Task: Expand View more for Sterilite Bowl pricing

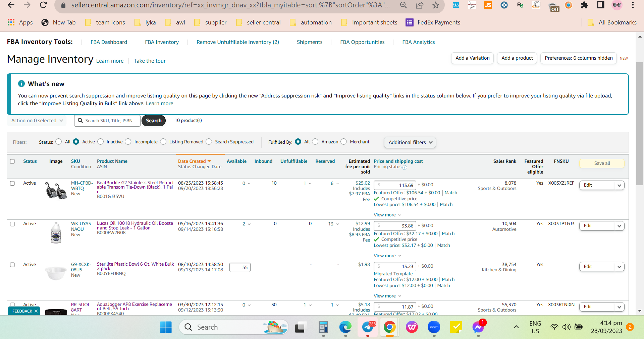Action: pos(387,296)
